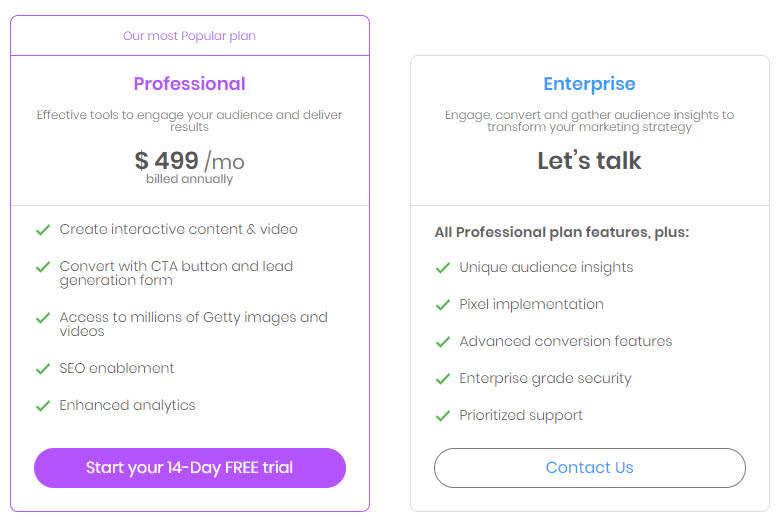Click the checkmark next to Convert with CTA button
This screenshot has height=521, width=781.
point(43,267)
